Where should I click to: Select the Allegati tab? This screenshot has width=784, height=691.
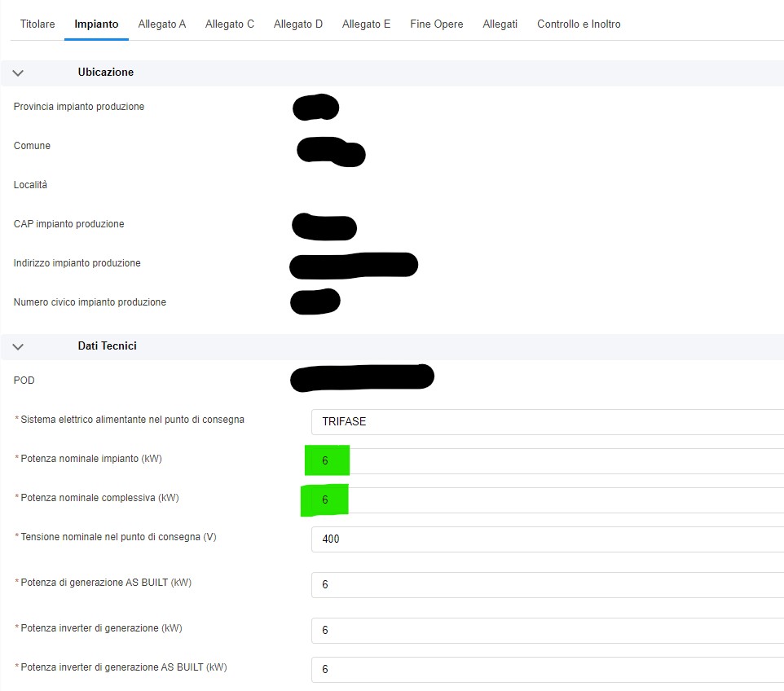click(x=500, y=24)
